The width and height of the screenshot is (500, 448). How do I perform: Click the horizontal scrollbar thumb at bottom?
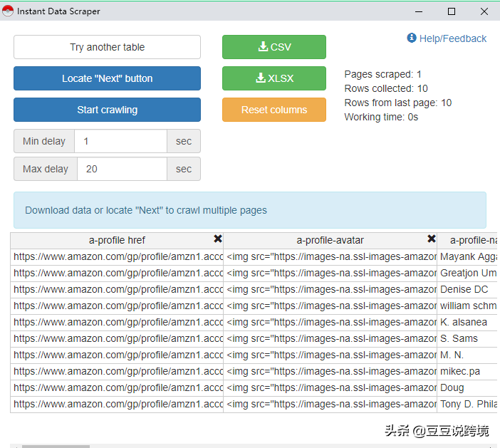[x=56, y=446]
